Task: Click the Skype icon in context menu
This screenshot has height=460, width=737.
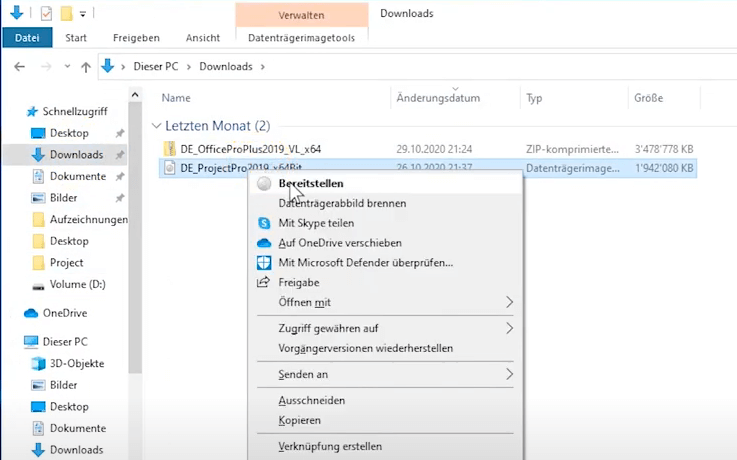Action: [x=264, y=223]
